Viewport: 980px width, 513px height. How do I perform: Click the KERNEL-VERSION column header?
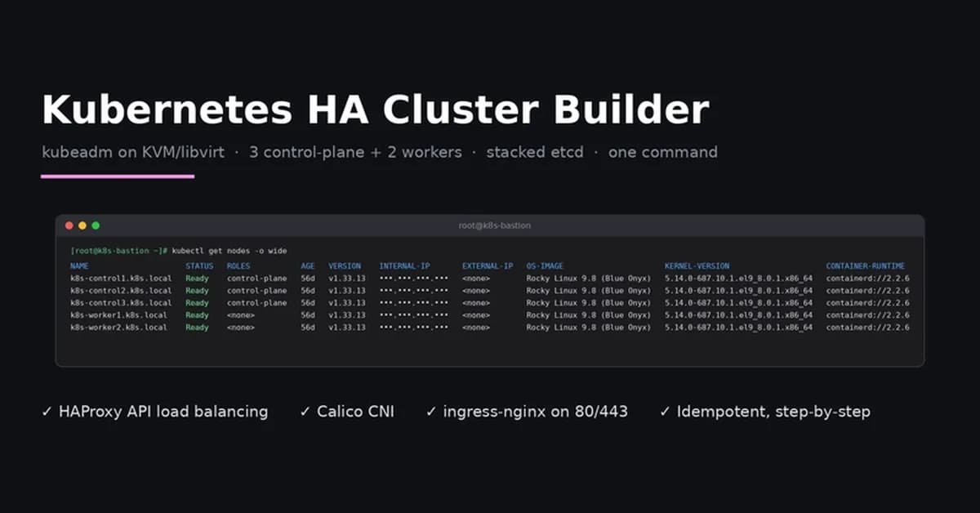pos(697,266)
